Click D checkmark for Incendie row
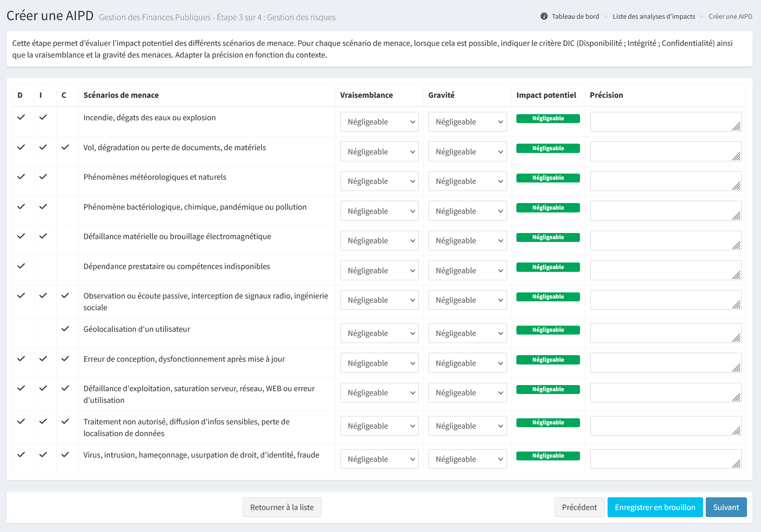This screenshot has width=761, height=532. click(21, 117)
